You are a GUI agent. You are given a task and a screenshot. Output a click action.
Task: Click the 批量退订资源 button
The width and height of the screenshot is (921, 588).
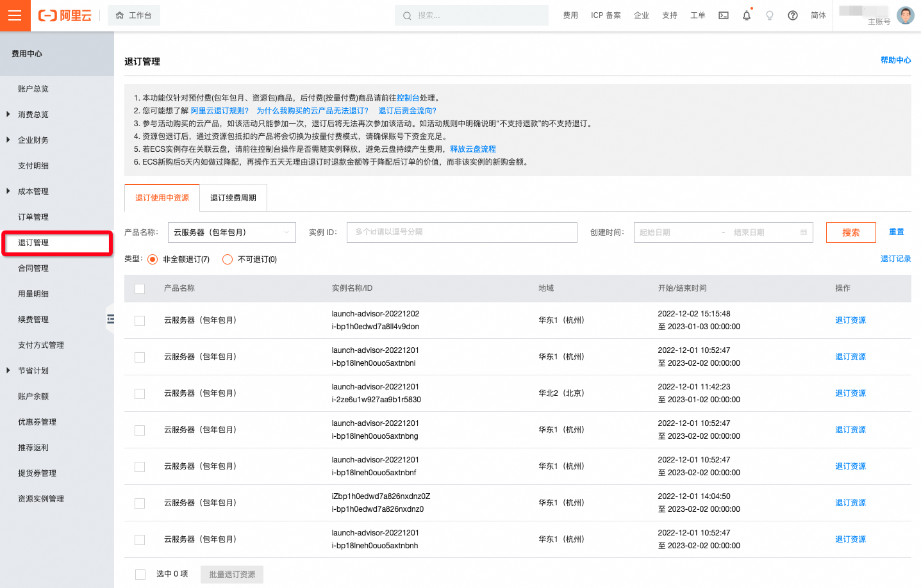232,575
